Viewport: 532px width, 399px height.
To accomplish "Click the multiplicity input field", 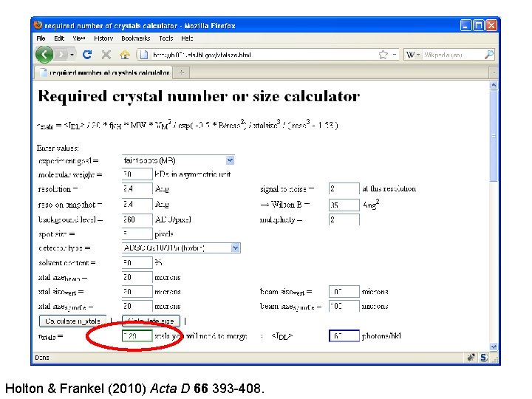I will point(344,219).
